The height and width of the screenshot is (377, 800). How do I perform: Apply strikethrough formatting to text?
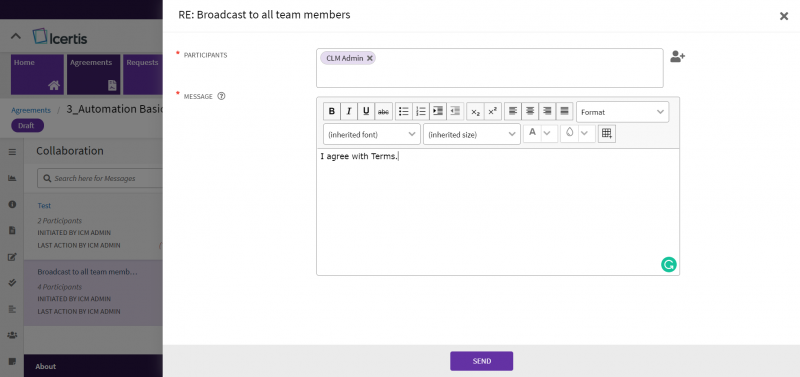[383, 112]
